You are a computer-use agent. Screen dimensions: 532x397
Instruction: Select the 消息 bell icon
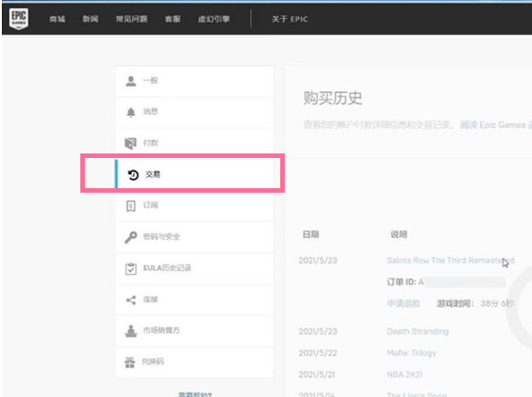[x=131, y=112]
